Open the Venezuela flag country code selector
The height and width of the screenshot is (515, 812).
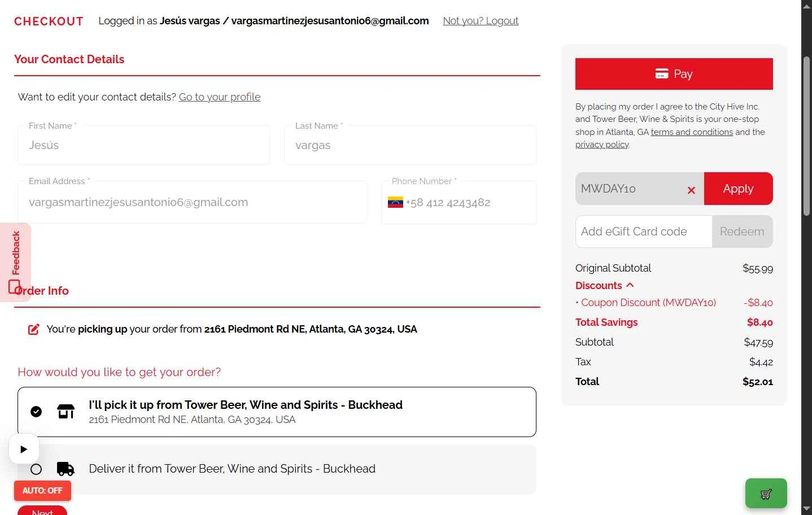(395, 202)
